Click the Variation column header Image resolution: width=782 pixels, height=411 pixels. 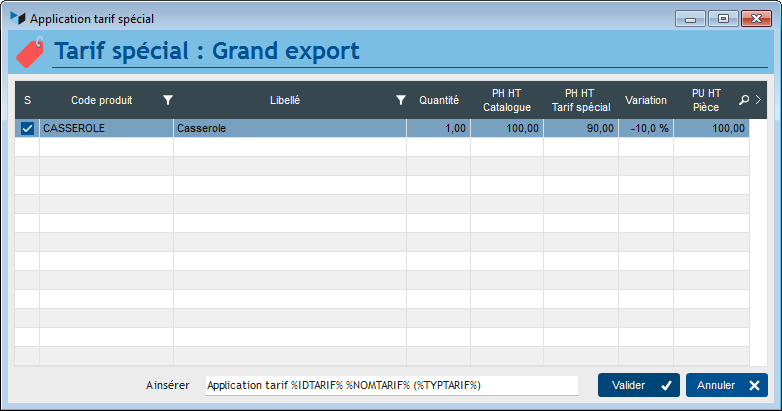645,100
